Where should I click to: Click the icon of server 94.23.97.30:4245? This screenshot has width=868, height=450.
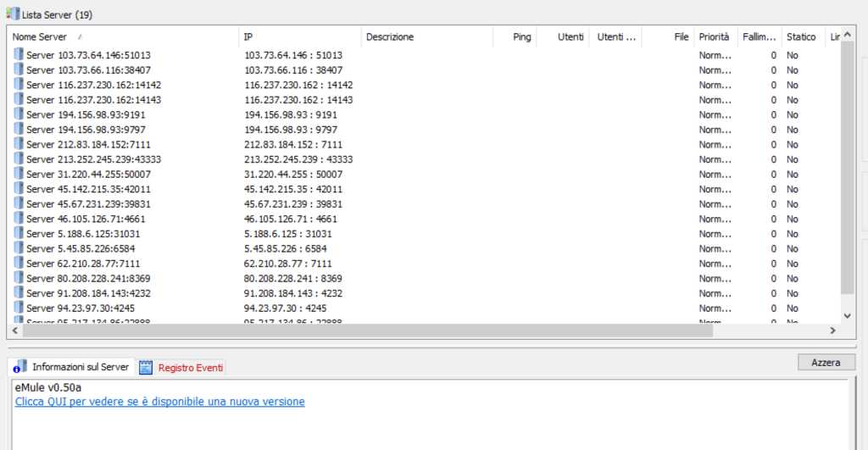point(19,308)
